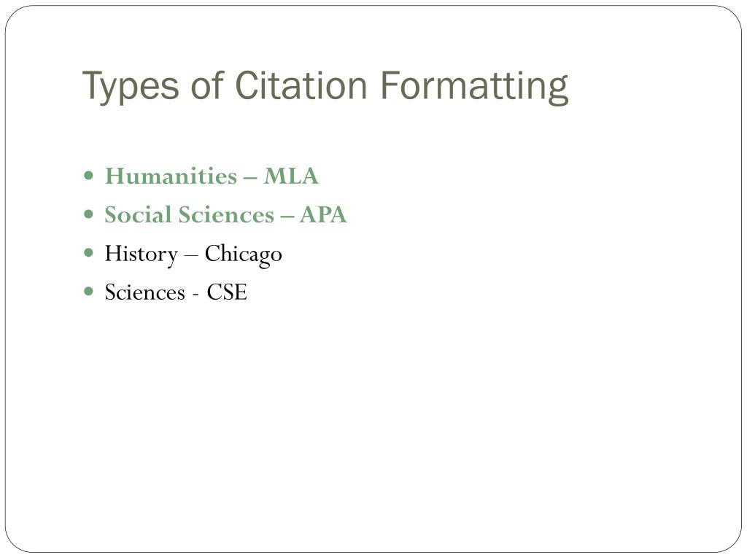Select the bold word "Humanities"

(171, 176)
